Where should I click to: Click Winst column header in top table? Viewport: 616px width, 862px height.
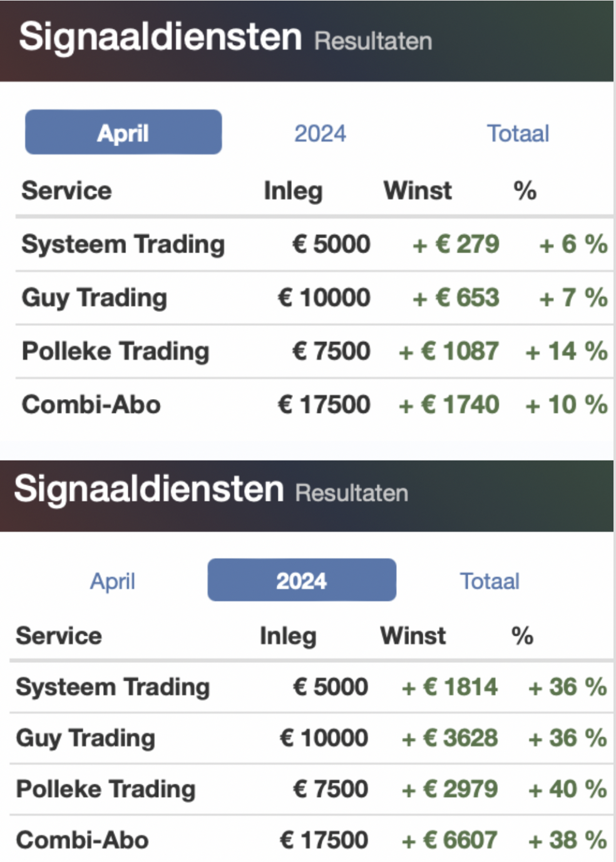tap(418, 190)
